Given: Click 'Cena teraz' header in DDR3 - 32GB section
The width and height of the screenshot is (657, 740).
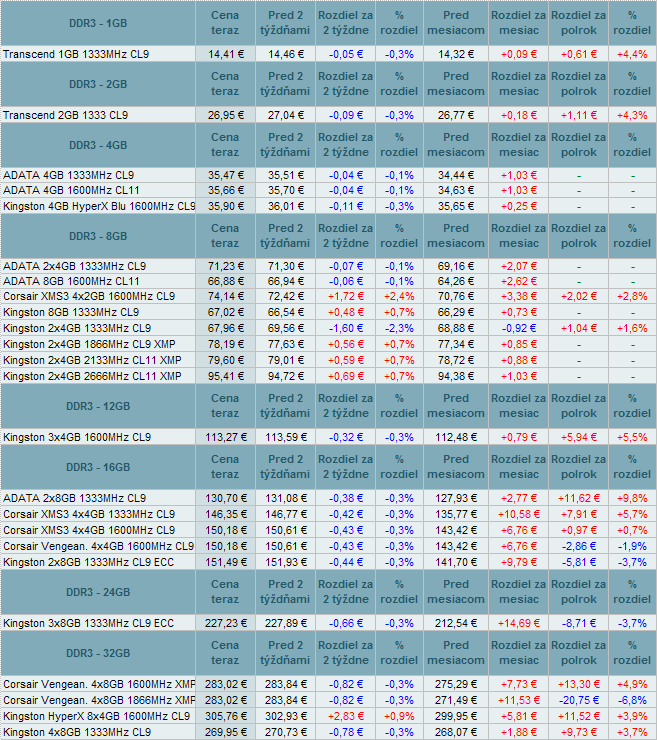Looking at the screenshot, I should pos(225,652).
